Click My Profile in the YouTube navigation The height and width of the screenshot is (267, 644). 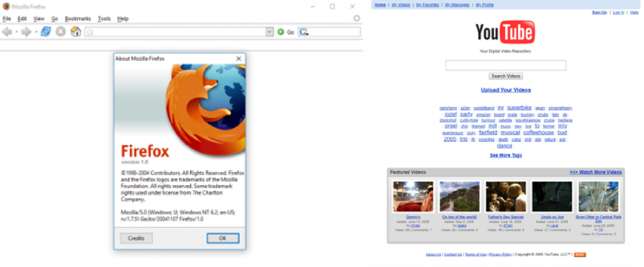tap(485, 5)
